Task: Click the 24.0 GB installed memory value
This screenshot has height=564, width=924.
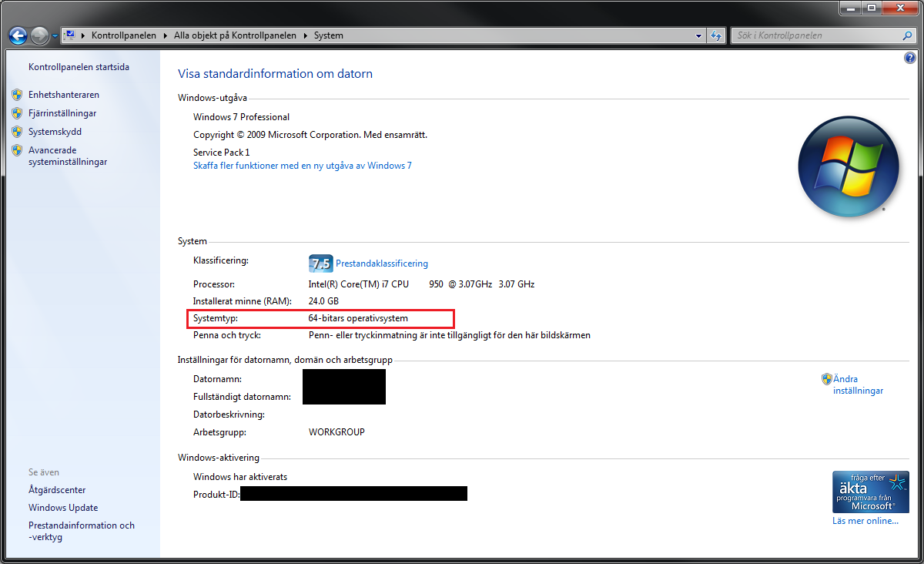Action: tap(323, 301)
